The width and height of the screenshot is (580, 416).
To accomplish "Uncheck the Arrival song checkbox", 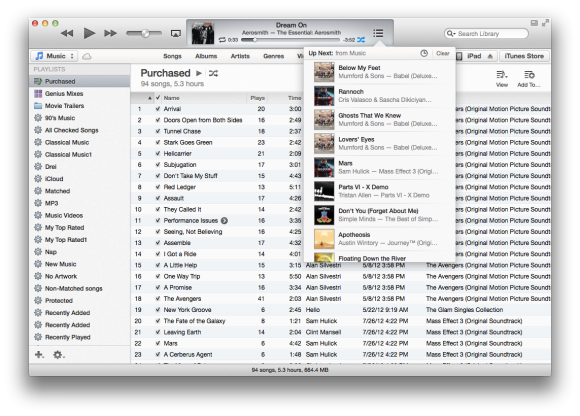I will (158, 109).
